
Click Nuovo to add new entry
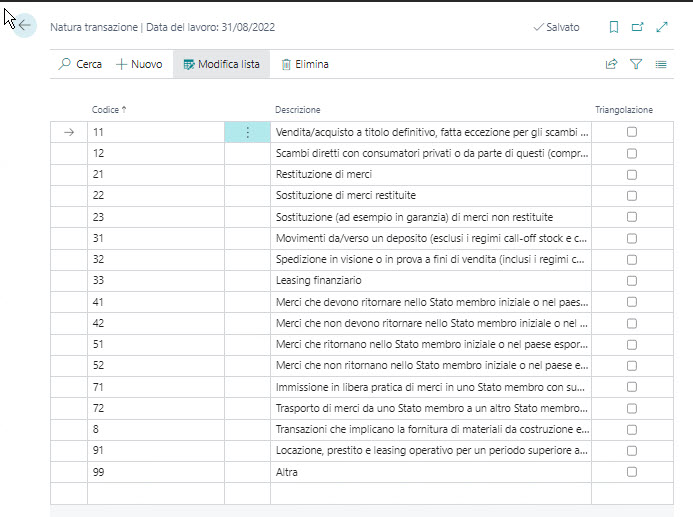pos(139,64)
